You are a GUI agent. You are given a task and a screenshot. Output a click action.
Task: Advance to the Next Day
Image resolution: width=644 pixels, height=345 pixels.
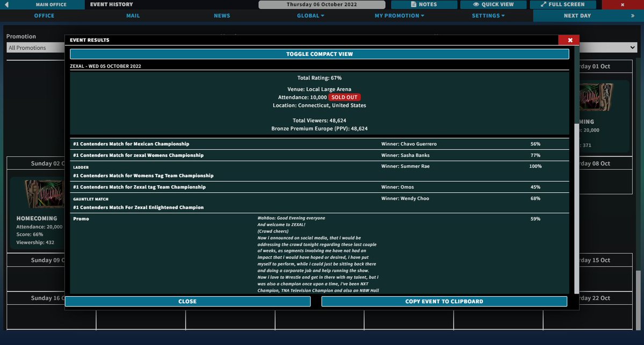pyautogui.click(x=577, y=16)
